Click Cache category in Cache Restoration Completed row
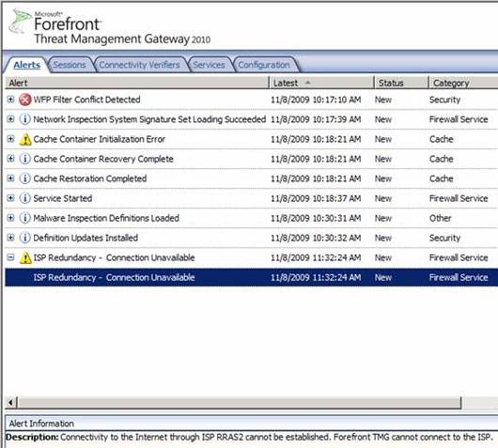This screenshot has width=498, height=448. (441, 178)
